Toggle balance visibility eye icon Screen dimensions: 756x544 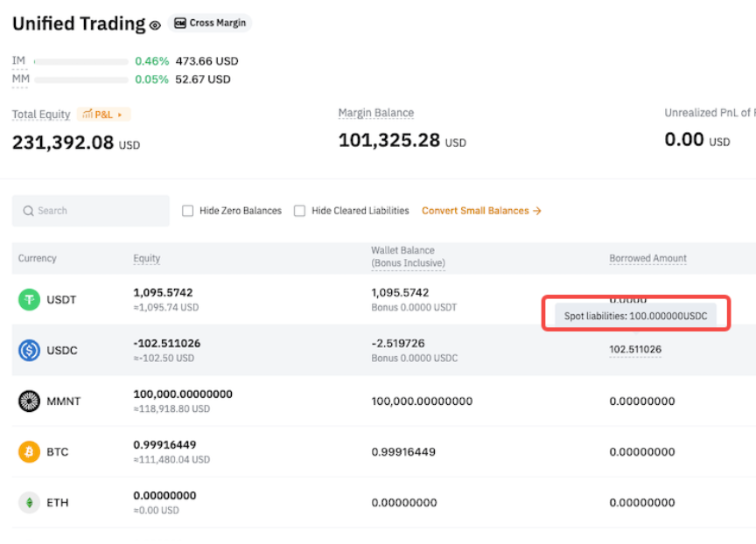pos(155,25)
